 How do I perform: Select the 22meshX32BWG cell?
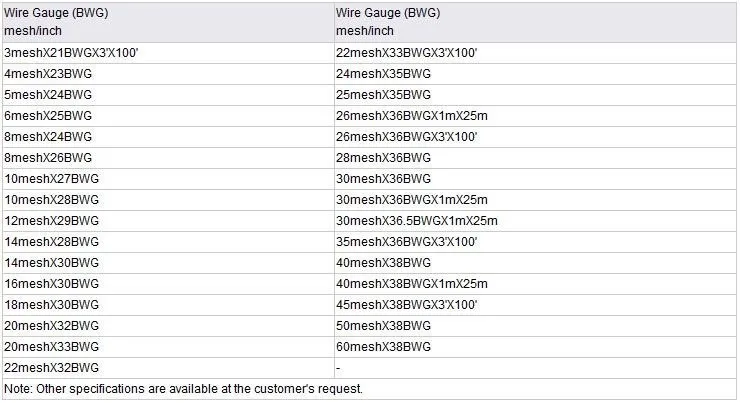point(168,368)
